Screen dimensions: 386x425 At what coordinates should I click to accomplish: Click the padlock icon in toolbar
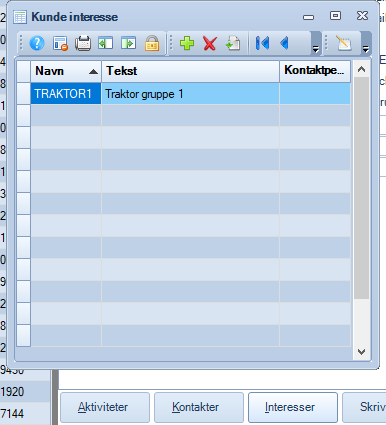(152, 43)
